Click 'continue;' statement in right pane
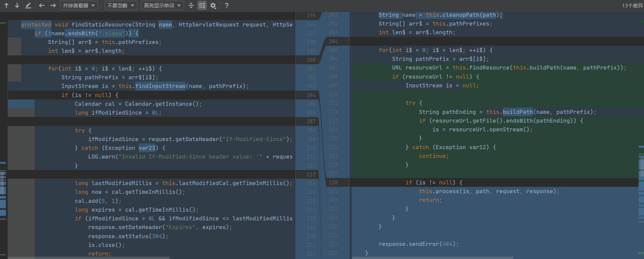 pyautogui.click(x=434, y=156)
